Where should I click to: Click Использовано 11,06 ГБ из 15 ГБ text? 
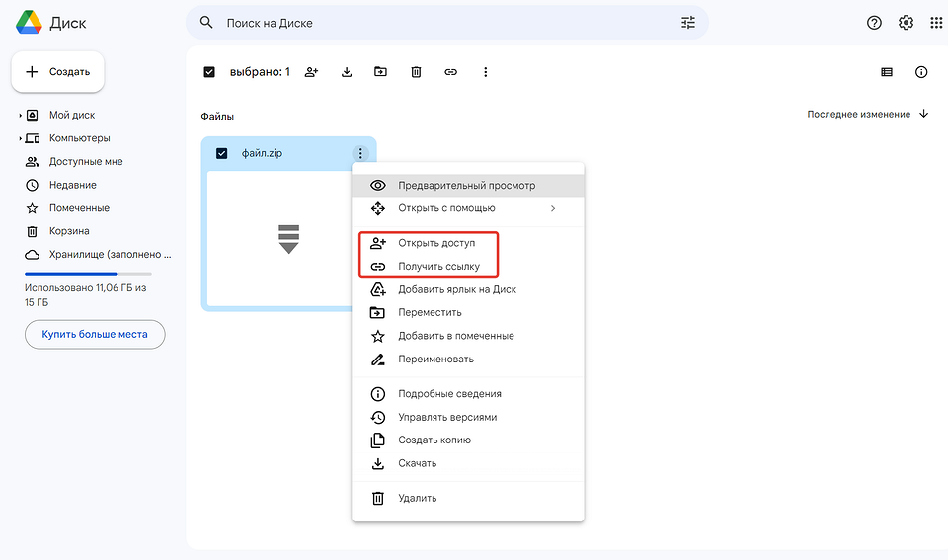coord(85,295)
